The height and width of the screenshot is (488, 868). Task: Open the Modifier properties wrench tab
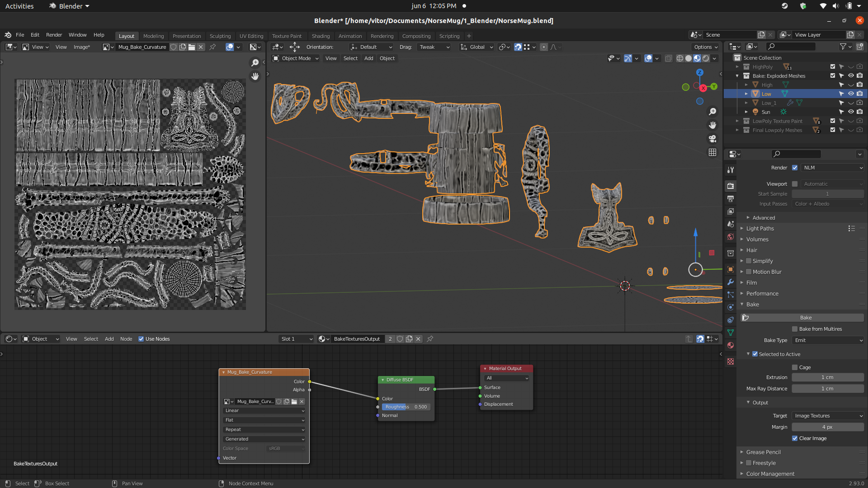pyautogui.click(x=731, y=282)
